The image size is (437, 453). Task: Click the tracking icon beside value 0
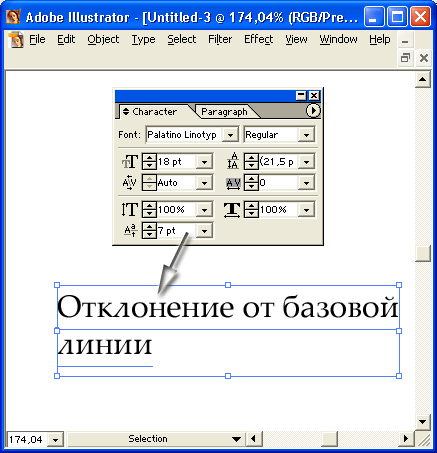233,183
